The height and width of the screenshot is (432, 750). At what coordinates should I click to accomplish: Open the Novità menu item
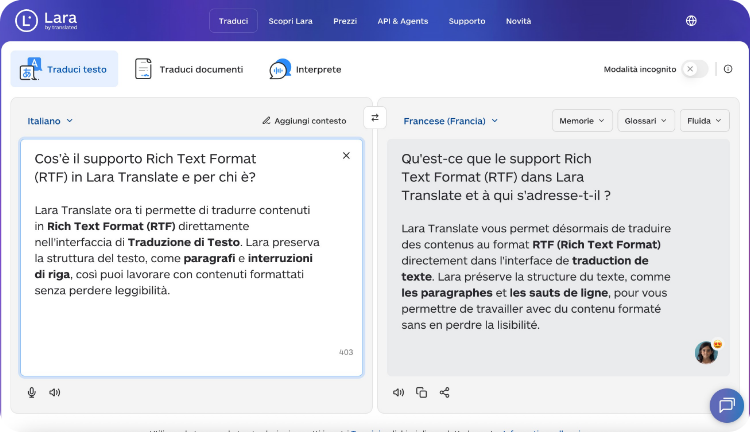coord(518,21)
